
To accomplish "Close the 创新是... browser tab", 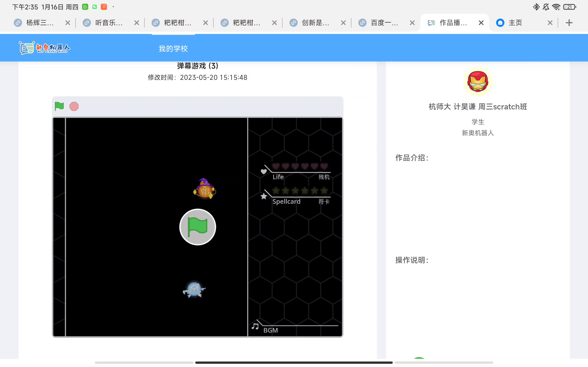I will [x=343, y=23].
